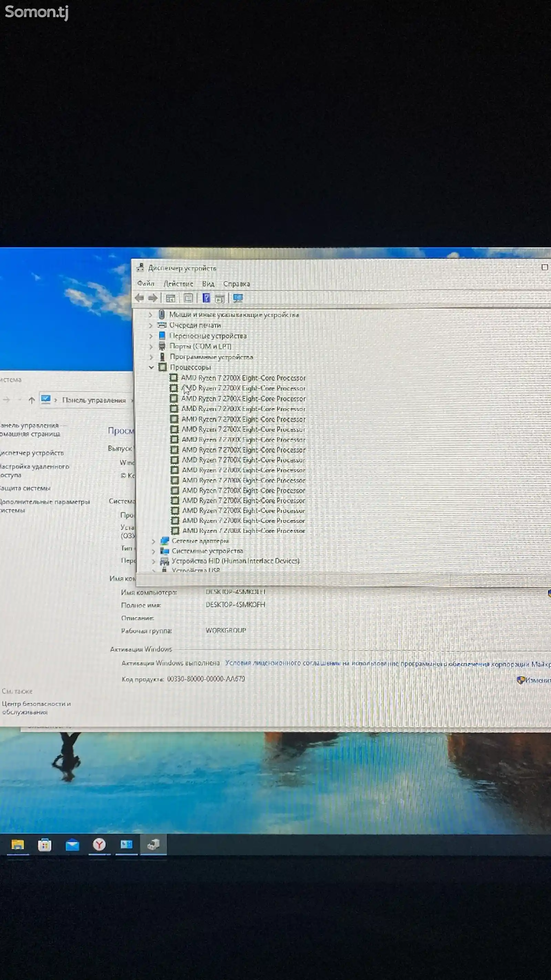Open the Вид menu
Screen dimensions: 551x980
pyautogui.click(x=208, y=284)
